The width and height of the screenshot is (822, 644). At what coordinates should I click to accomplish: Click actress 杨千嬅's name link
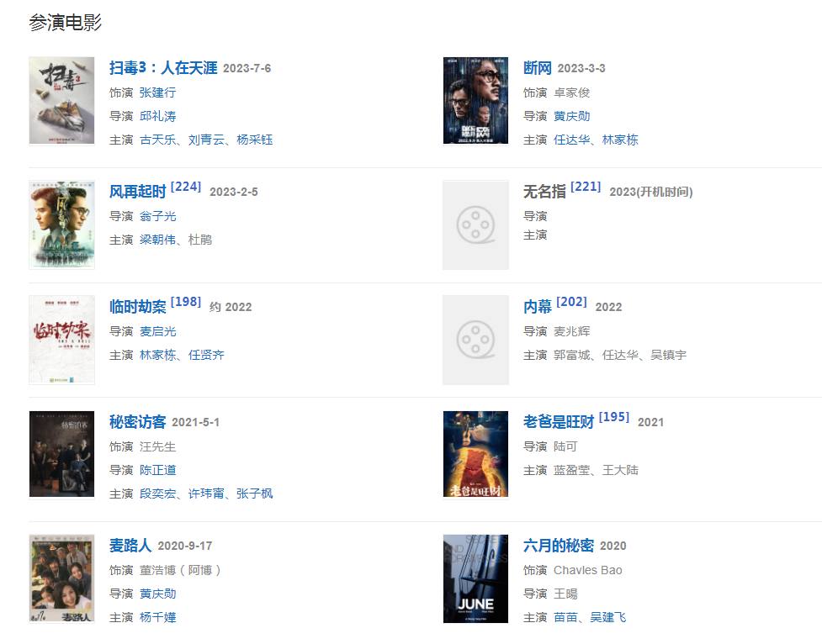tap(158, 617)
